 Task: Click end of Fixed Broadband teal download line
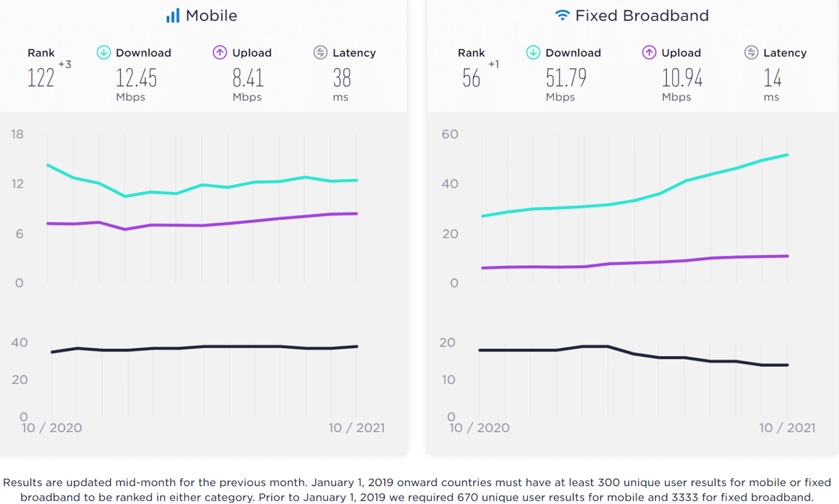[787, 155]
